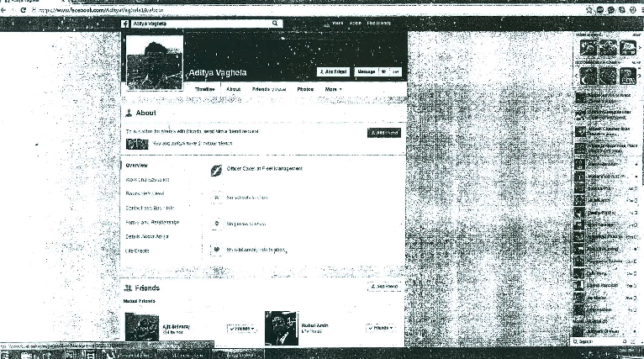Expand Friends dropdown for Ruhul Amin
The width and height of the screenshot is (644, 359).
tap(380, 328)
